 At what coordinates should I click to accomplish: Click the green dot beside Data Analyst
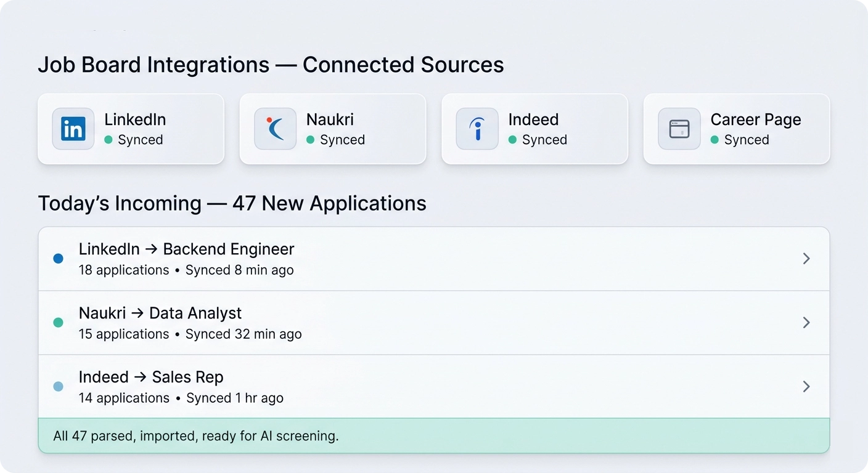(x=59, y=323)
